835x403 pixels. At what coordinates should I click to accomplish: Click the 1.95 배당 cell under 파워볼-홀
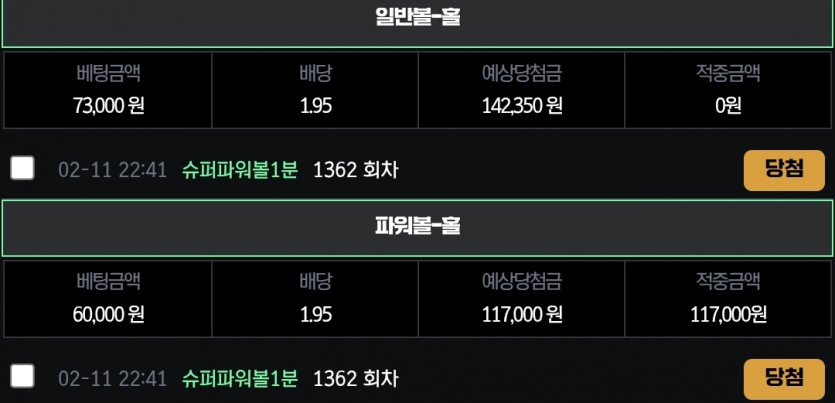click(x=315, y=299)
